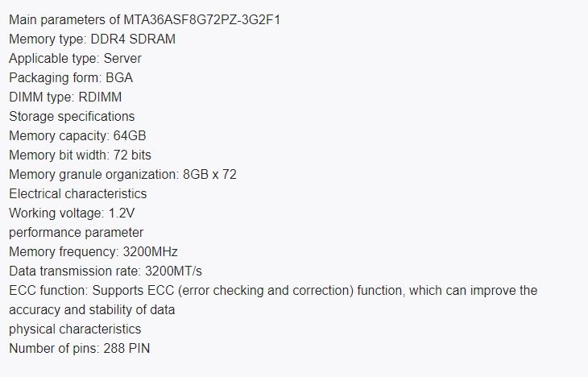Click the 'Memory type: DDR4 SDRAM' line
The height and width of the screenshot is (377, 588).
(x=92, y=38)
